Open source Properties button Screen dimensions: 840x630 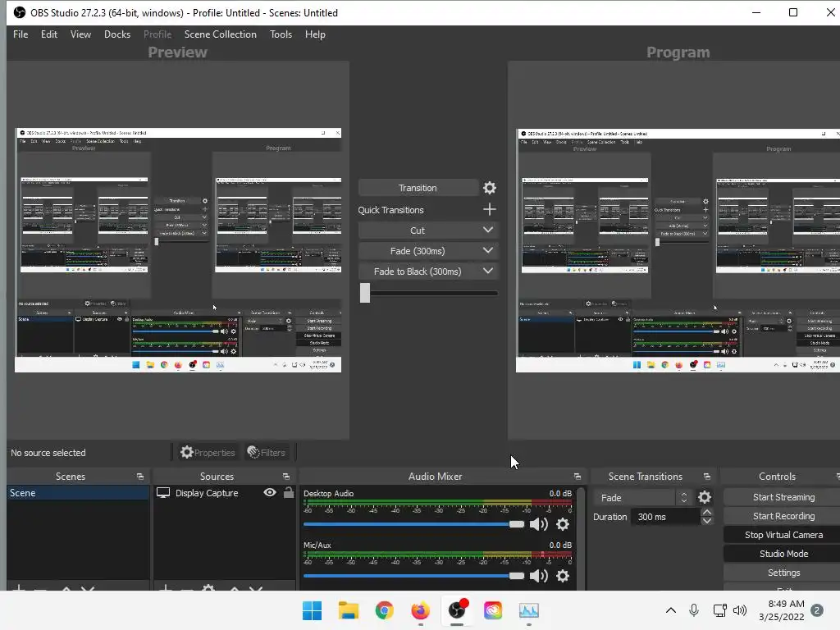[208, 453]
